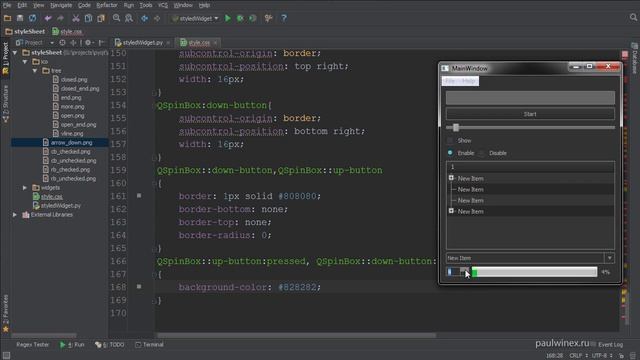Select rb_unchecked.png in project tree

pyautogui.click(x=73, y=179)
